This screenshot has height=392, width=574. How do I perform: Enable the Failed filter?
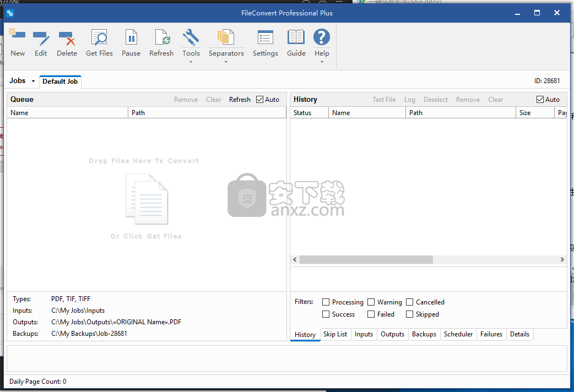point(371,314)
